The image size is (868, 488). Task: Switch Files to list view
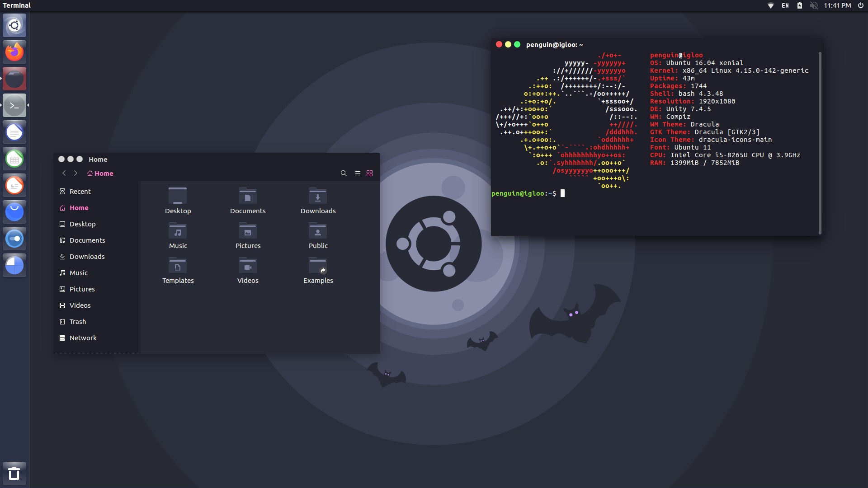click(x=358, y=173)
